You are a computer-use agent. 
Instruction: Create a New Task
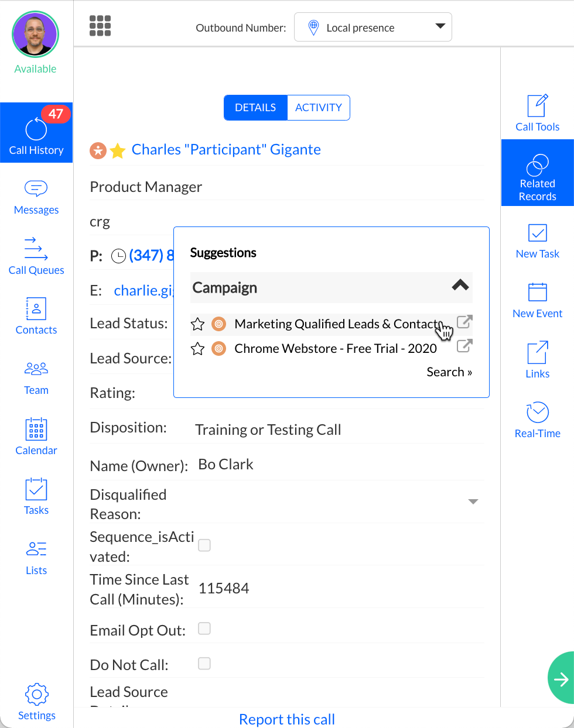(537, 241)
